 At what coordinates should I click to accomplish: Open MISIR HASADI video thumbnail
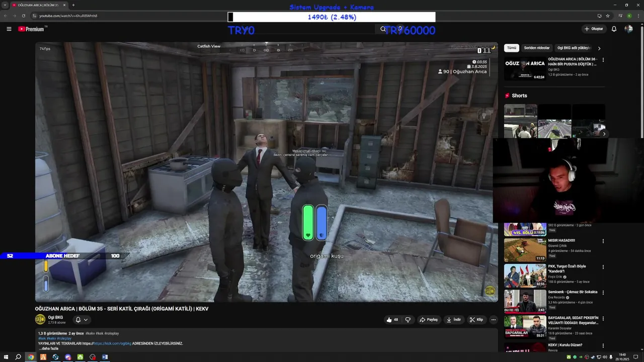[x=525, y=250]
